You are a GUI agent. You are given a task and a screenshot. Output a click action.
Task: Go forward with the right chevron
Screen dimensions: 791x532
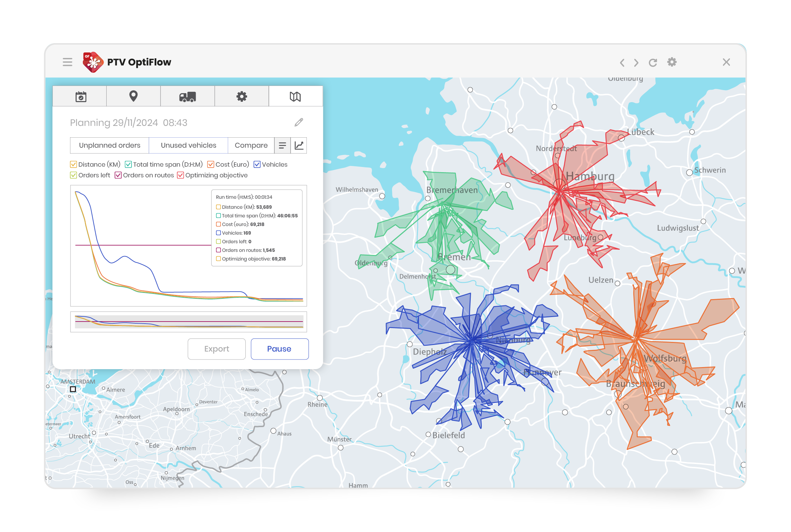point(636,62)
